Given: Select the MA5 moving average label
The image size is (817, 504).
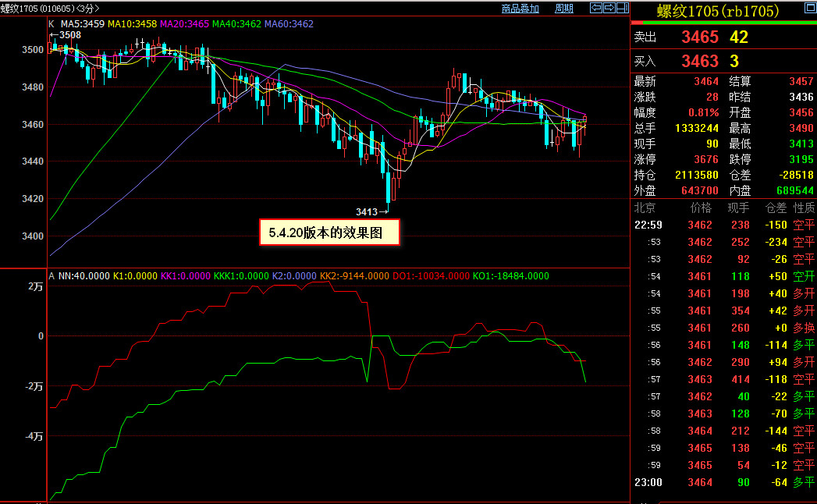Looking at the screenshot, I should coord(83,23).
